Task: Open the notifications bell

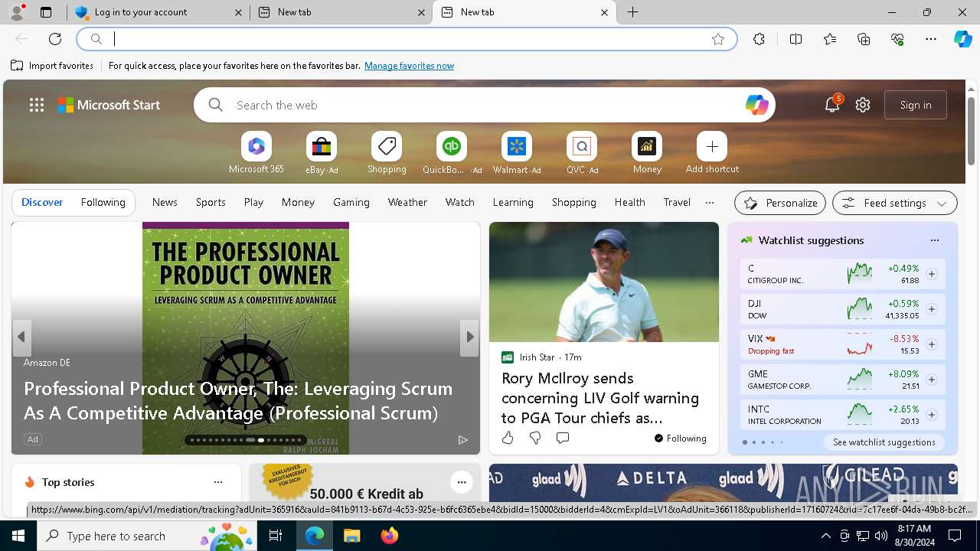Action: [832, 105]
